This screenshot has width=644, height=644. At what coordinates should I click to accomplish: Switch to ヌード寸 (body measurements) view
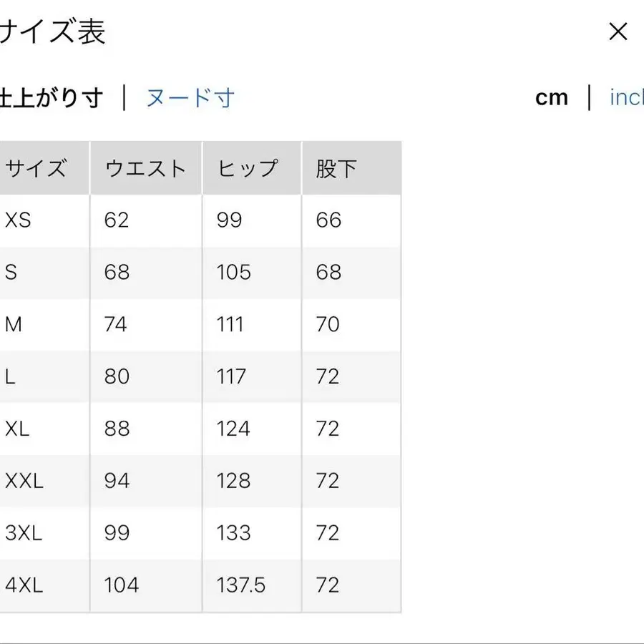190,98
